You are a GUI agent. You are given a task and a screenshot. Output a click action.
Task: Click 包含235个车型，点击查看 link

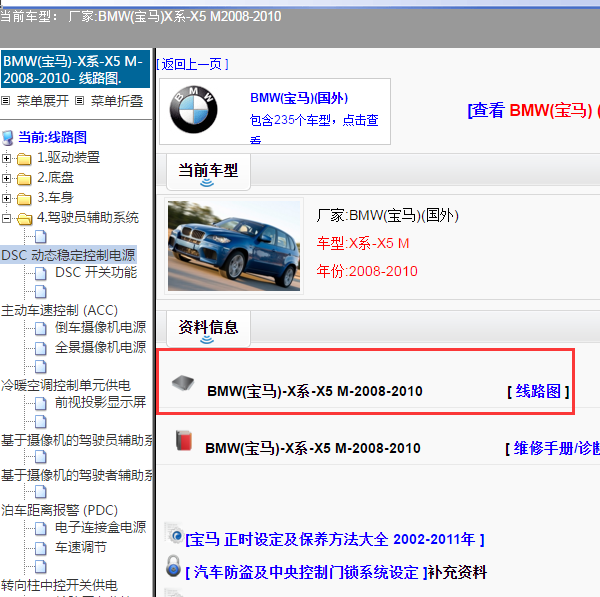click(x=314, y=129)
